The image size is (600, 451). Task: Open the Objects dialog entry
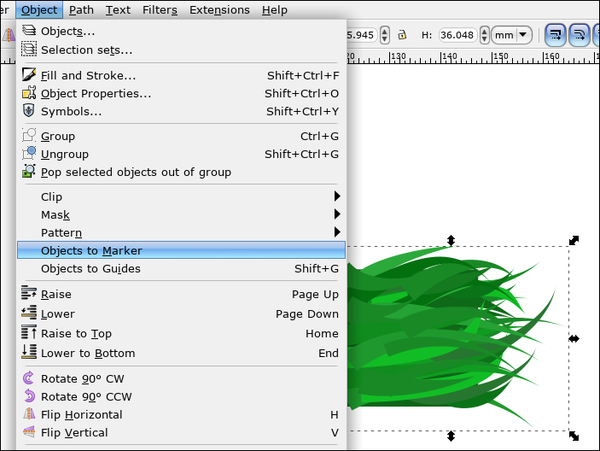coord(68,31)
